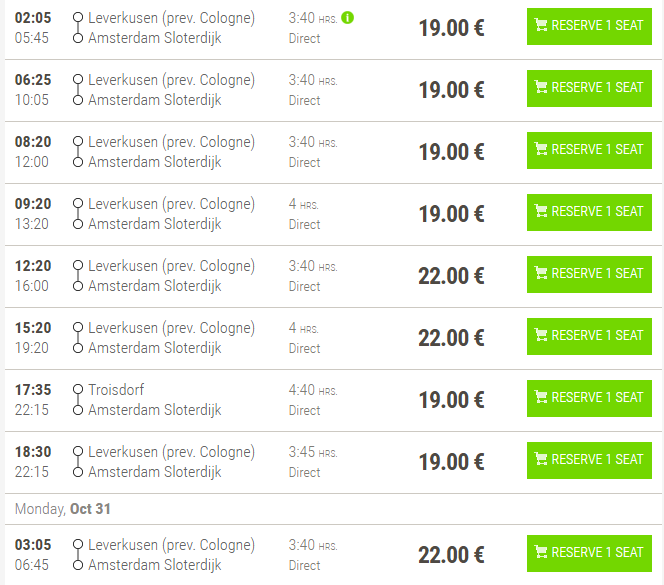Click cart icon on the 08:20 departure
Screen dimensions: 664x585
(x=541, y=150)
